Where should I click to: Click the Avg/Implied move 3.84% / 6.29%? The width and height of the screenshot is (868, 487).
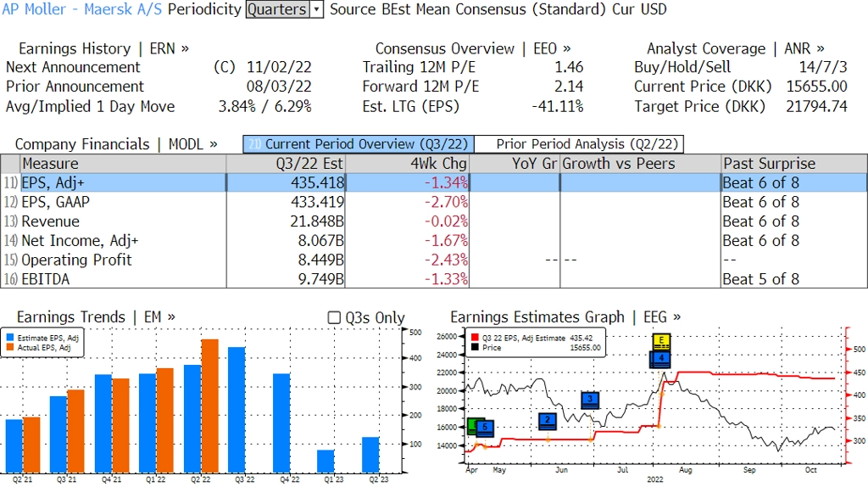pos(264,106)
